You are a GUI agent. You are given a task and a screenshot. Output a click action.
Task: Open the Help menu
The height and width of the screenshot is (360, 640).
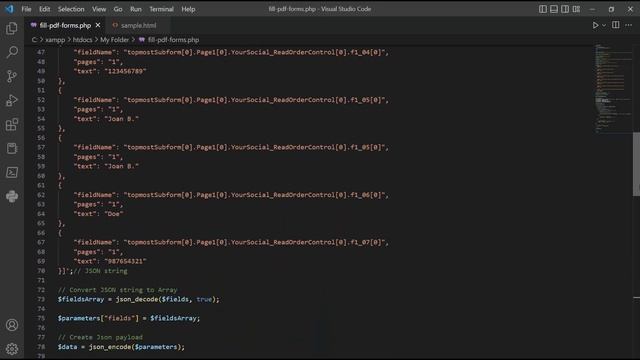[x=188, y=9]
